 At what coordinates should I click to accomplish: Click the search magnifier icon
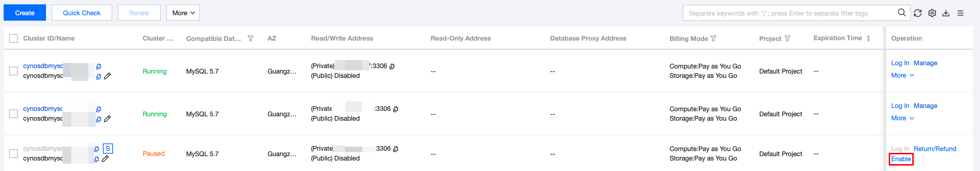901,13
